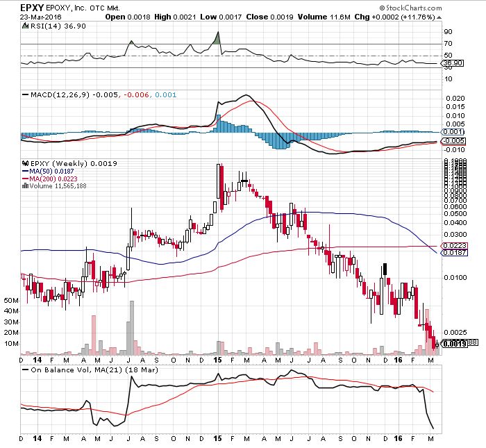This screenshot has height=448, width=486.
Task: Click the 40M volume axis label
Action: click(x=11, y=311)
